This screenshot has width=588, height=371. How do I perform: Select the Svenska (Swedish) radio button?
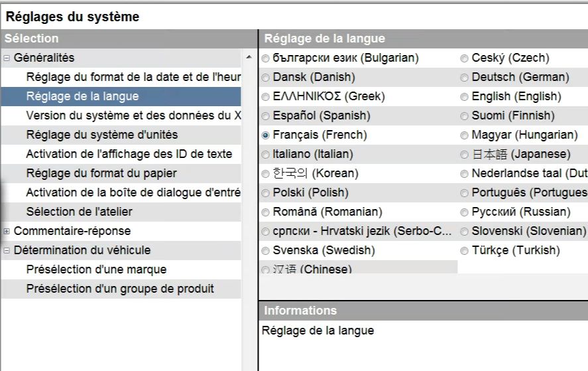pyautogui.click(x=266, y=250)
